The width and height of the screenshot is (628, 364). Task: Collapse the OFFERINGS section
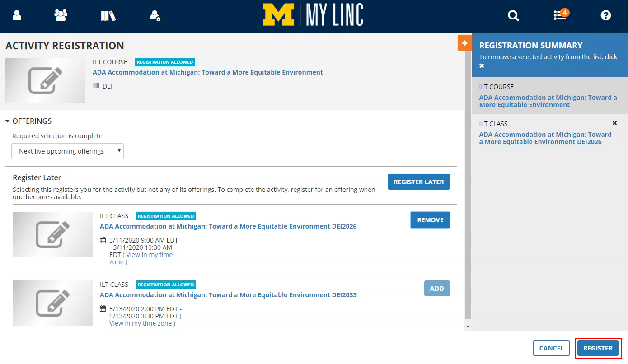7,121
